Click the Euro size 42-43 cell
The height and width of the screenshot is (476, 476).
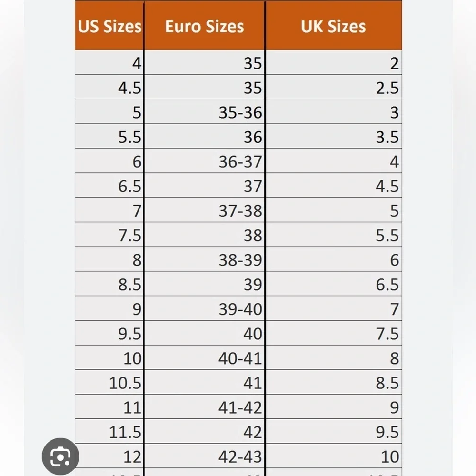205,456
